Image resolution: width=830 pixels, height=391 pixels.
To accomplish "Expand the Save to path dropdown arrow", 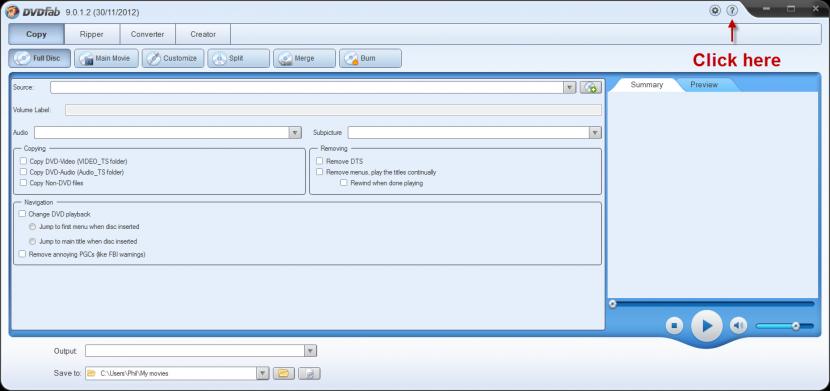I will pos(263,374).
